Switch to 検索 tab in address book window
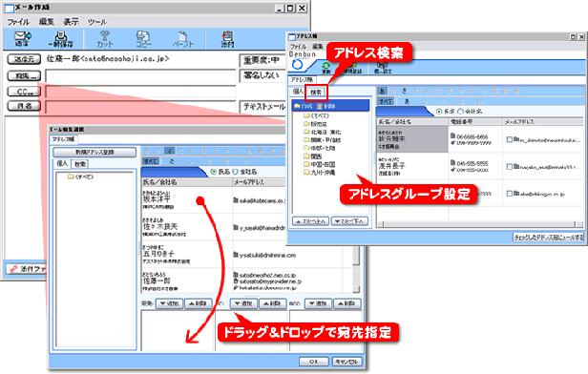The width and height of the screenshot is (588, 374). (x=316, y=93)
